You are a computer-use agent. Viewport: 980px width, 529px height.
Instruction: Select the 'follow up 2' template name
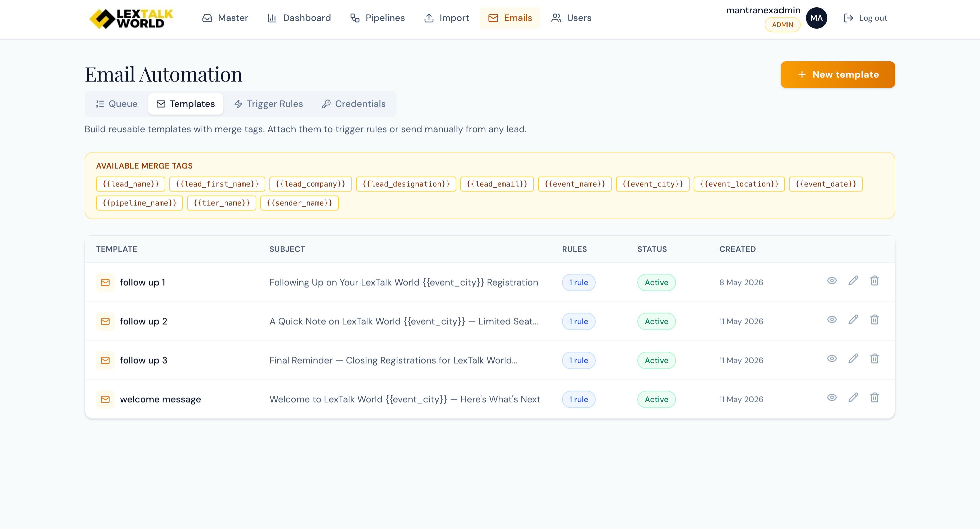[143, 321]
